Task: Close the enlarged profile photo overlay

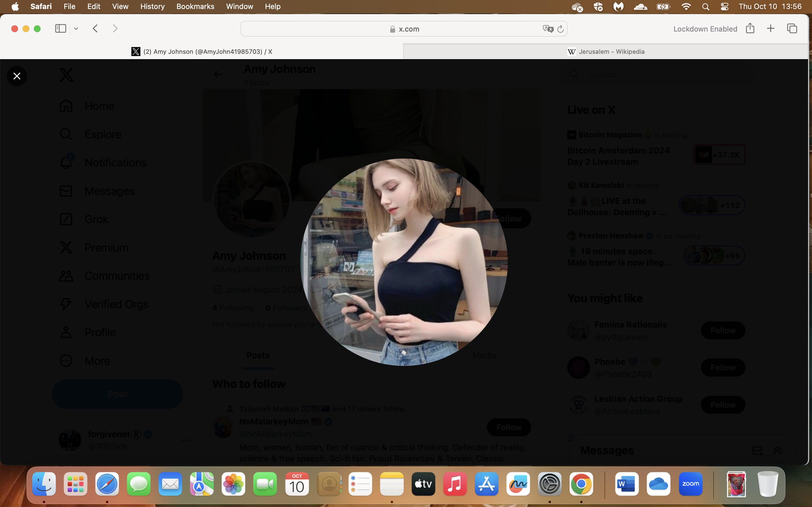Action: pyautogui.click(x=17, y=76)
